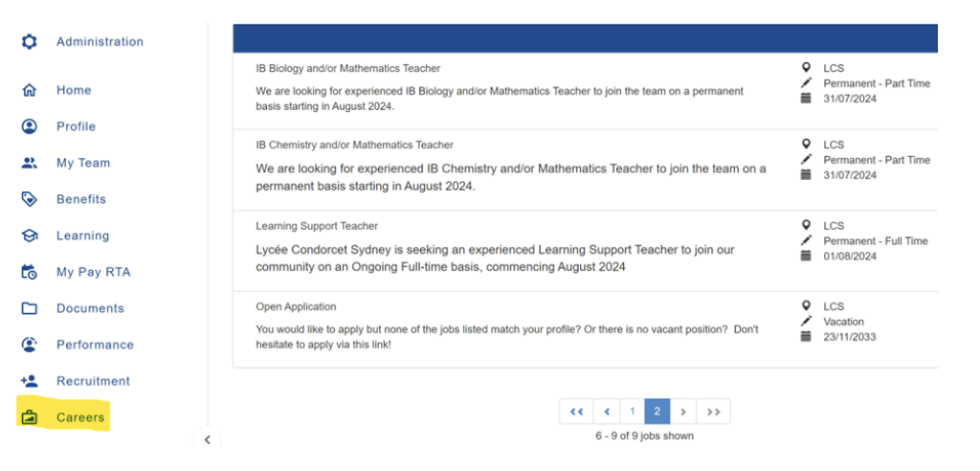Screen dimensions: 980x471
Task: Jump to the first page of jobs
Action: pos(576,412)
